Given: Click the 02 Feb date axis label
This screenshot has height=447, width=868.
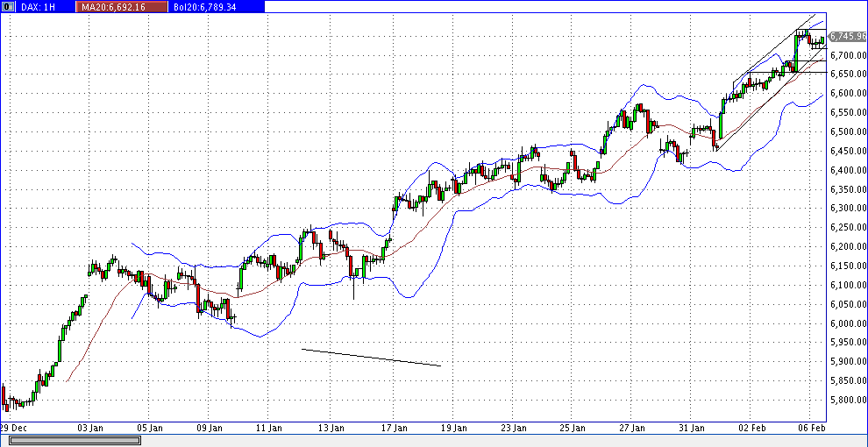Looking at the screenshot, I should pos(753,428).
